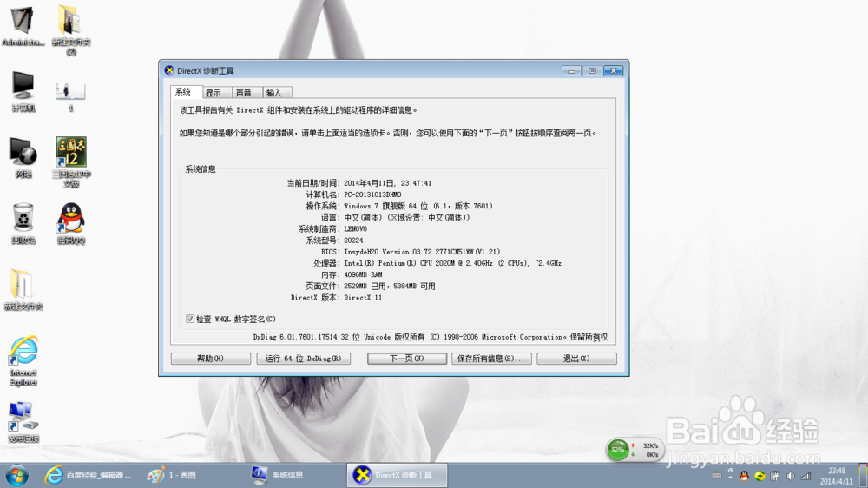Click the green 360 tray icon
The width and height of the screenshot is (868, 488).
point(759,476)
